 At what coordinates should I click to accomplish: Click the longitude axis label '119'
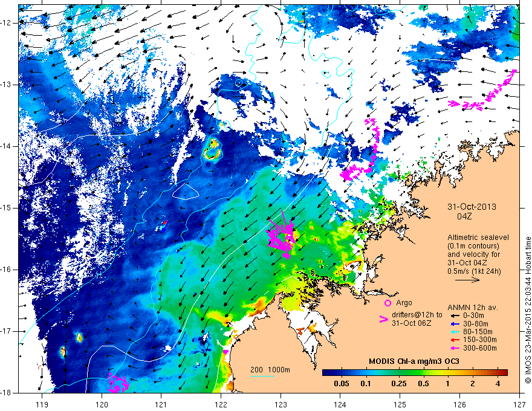[x=42, y=405]
